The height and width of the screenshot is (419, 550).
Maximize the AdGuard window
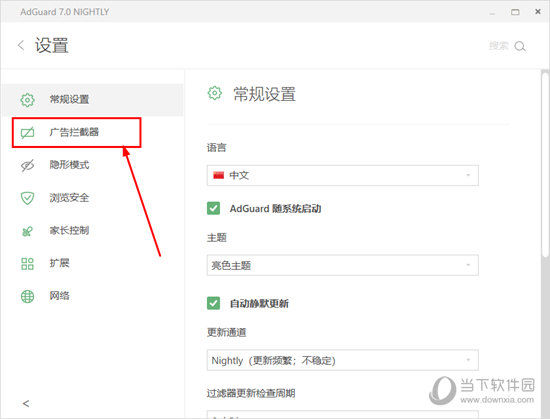coord(515,12)
